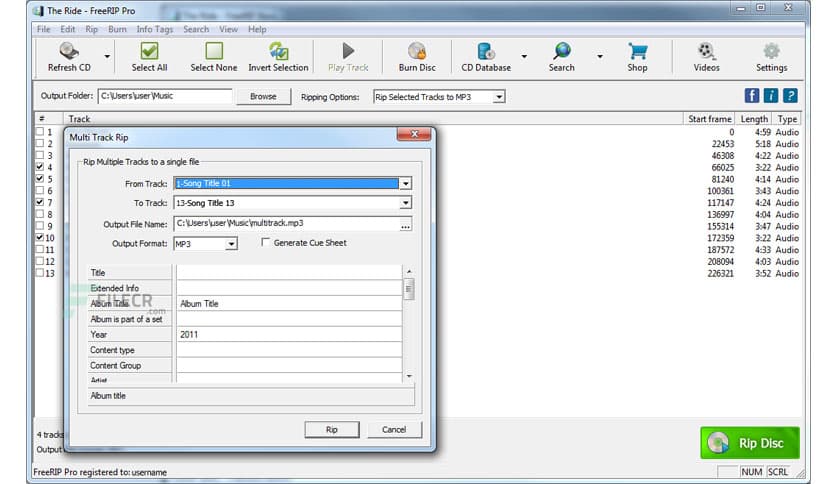Click the Invert Selection icon
Viewport: 836px width, 484px height.
point(278,51)
